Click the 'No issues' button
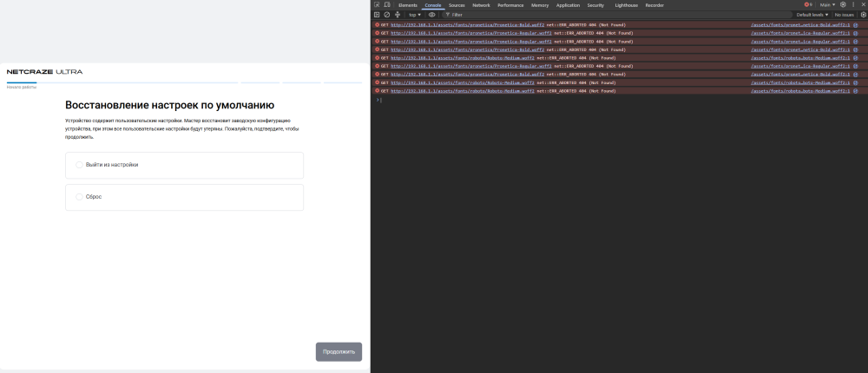The width and height of the screenshot is (868, 373). 845,15
